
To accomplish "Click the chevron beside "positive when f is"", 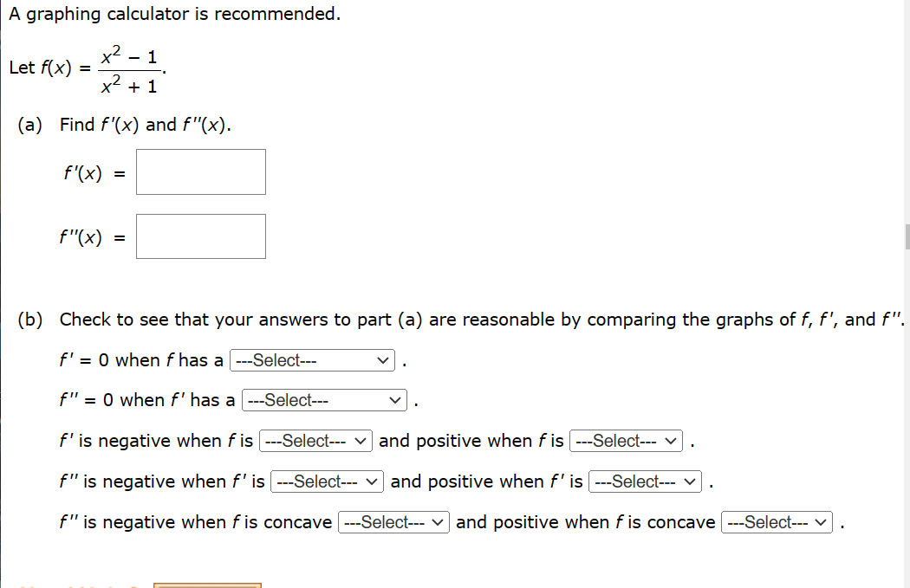I will tap(673, 441).
